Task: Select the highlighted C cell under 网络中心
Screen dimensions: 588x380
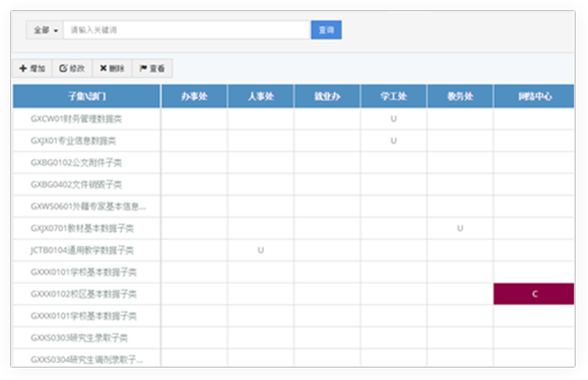Action: pos(533,294)
